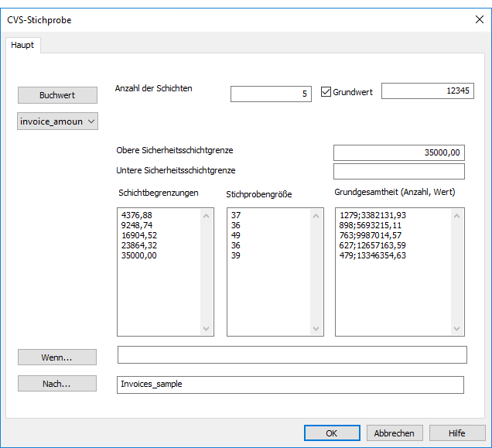Toggle the Grundwert checkbox
Image resolution: width=492 pixels, height=448 pixels.
(326, 92)
